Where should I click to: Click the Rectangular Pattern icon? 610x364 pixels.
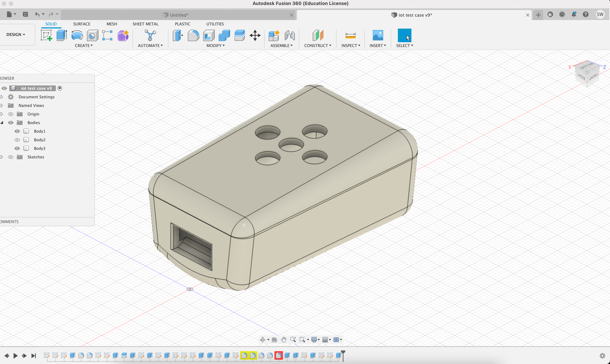click(108, 35)
